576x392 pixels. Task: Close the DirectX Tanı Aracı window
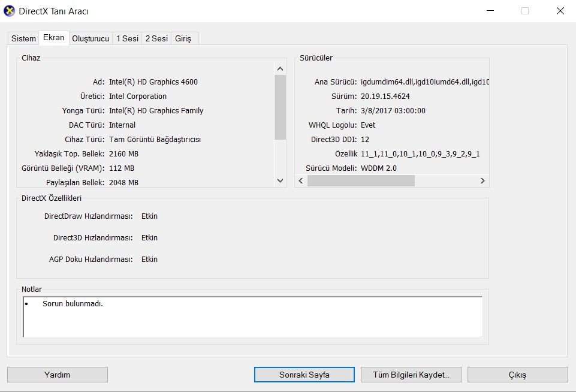point(560,11)
